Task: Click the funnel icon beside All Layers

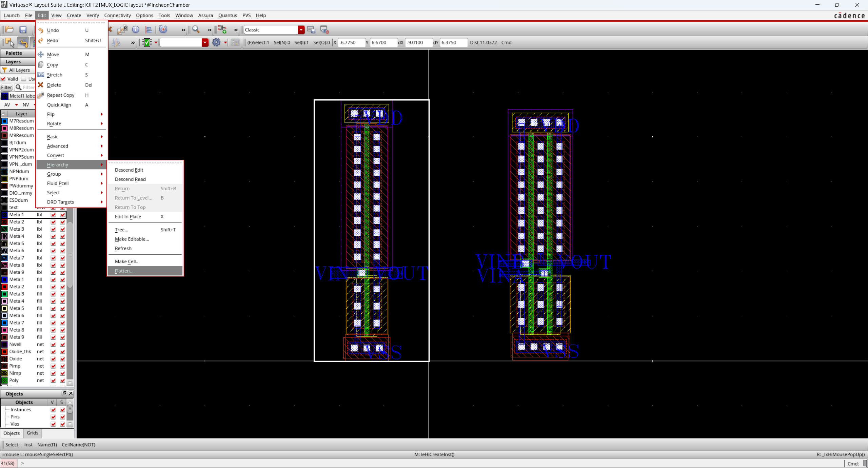Action: tap(4, 70)
